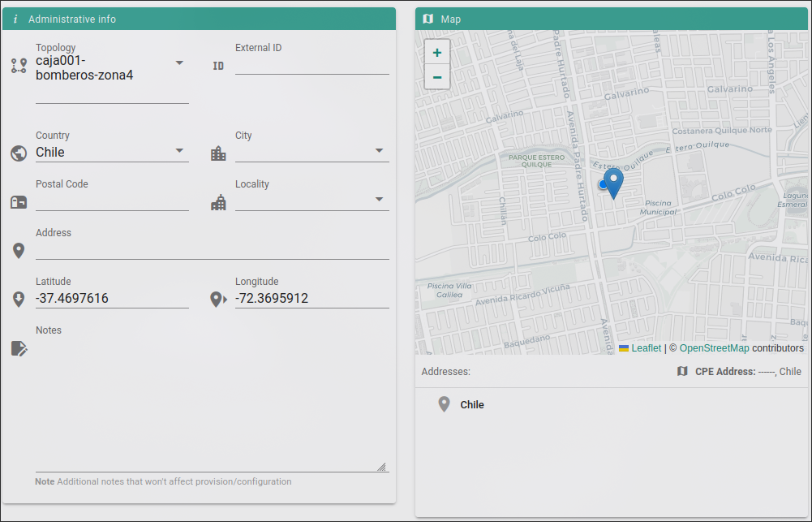812x522 pixels.
Task: Click the pin icon beside Chile address
Action: [444, 404]
